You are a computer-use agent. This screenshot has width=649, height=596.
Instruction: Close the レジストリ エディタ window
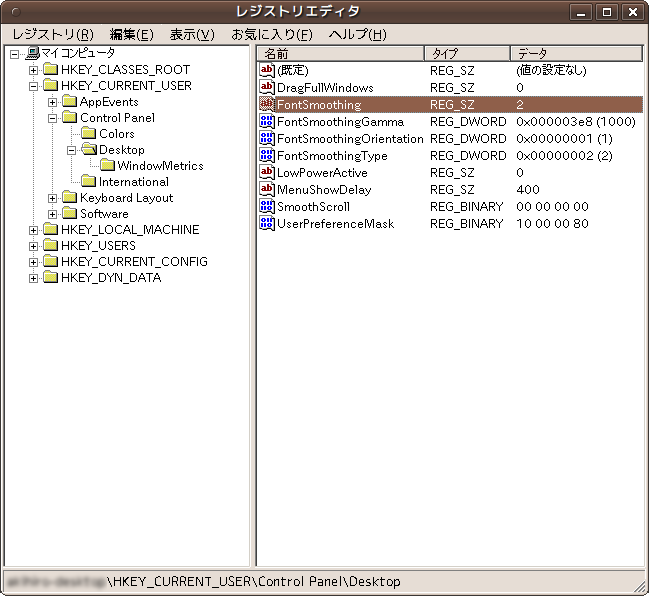click(x=633, y=12)
